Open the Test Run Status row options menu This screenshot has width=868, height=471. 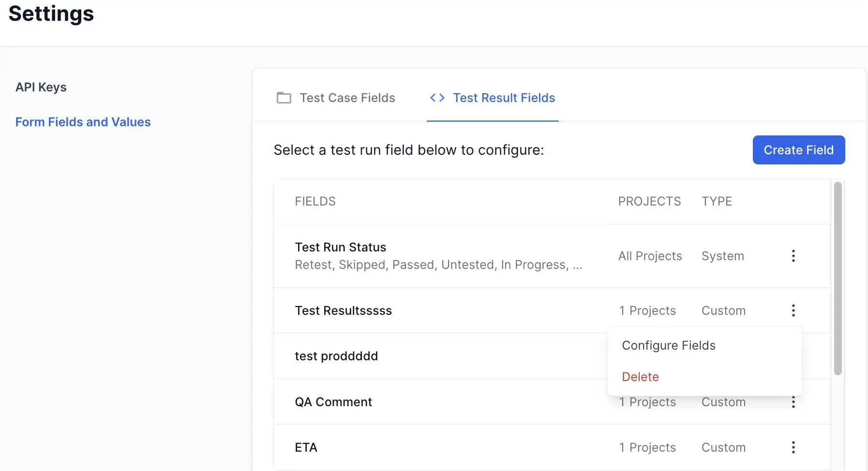(x=793, y=256)
